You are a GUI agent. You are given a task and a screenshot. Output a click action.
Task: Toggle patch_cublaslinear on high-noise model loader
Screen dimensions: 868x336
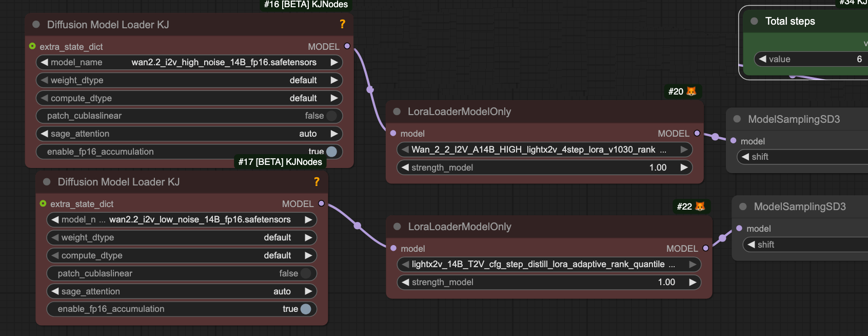click(x=331, y=116)
